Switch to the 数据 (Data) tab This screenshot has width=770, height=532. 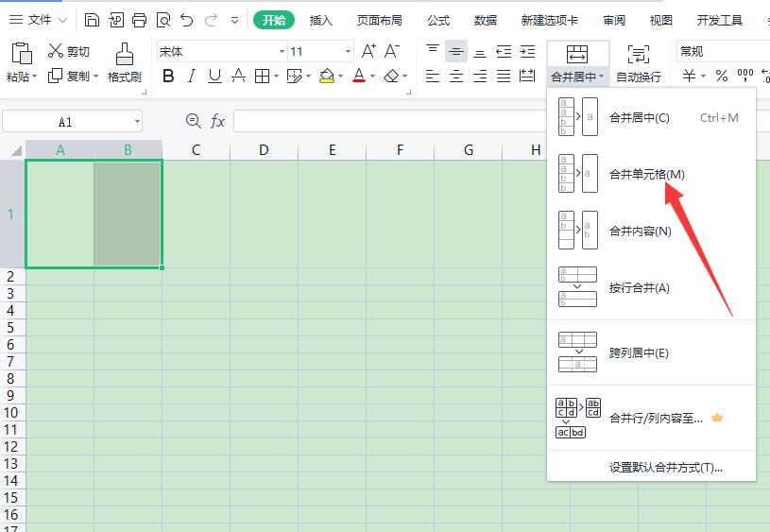(486, 20)
